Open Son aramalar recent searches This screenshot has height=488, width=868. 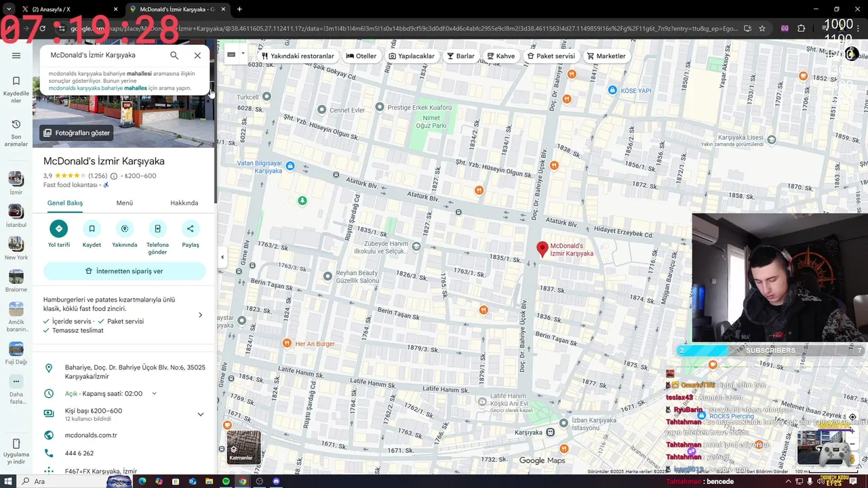pos(16,134)
